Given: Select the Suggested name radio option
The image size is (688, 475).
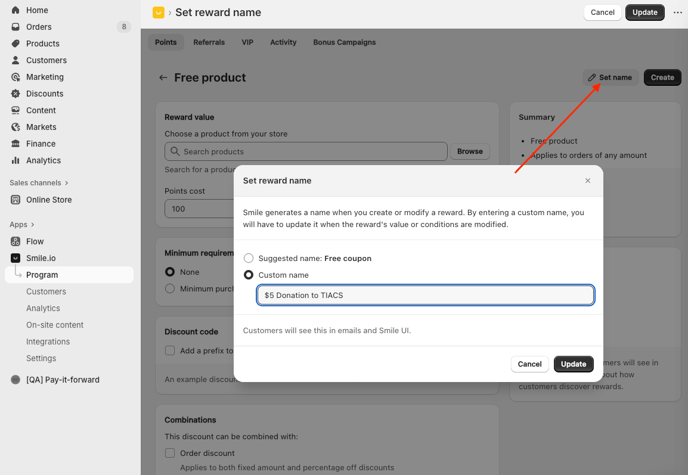Looking at the screenshot, I should tap(249, 258).
